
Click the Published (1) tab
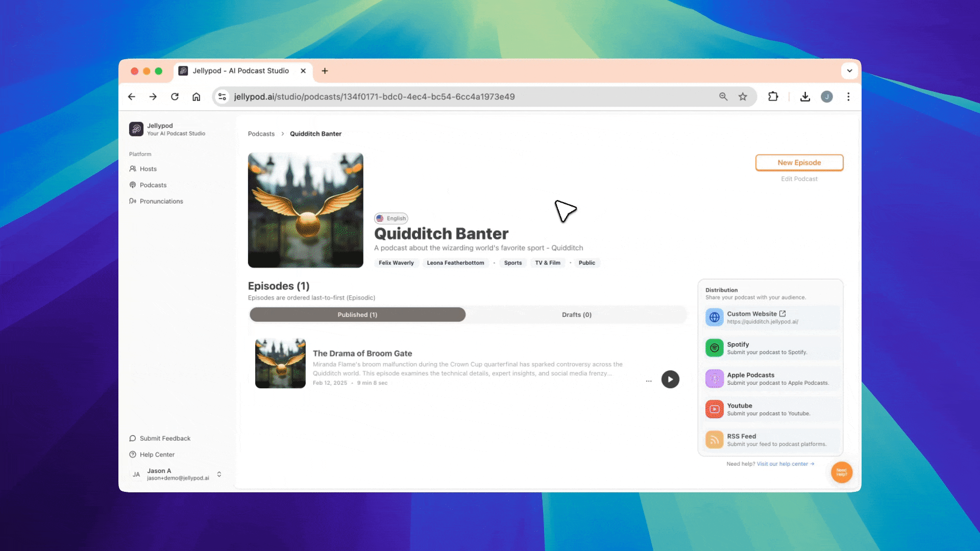coord(357,314)
